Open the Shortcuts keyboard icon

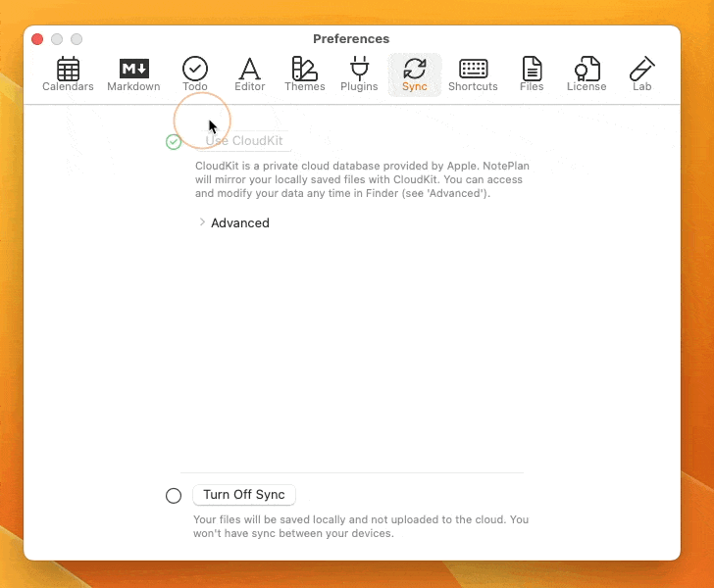473,69
